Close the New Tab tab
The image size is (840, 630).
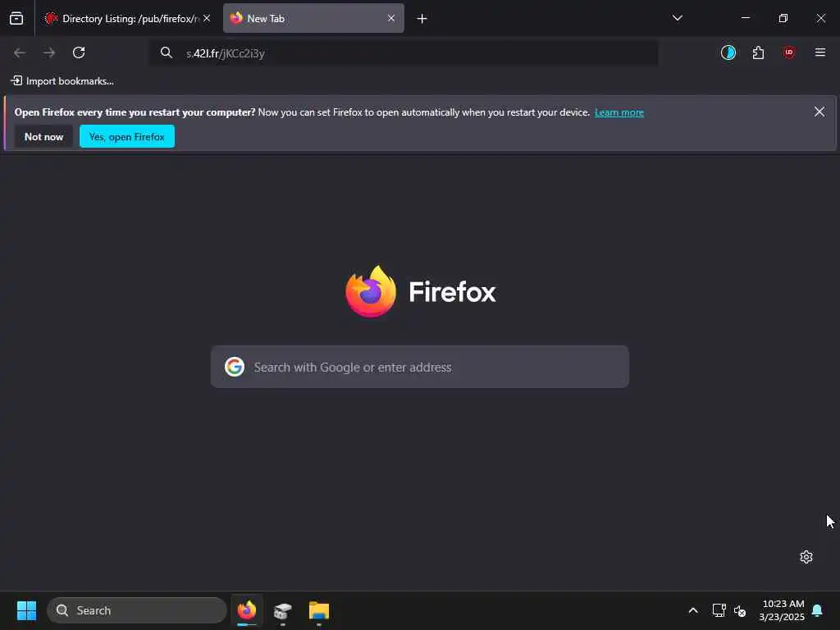[391, 18]
